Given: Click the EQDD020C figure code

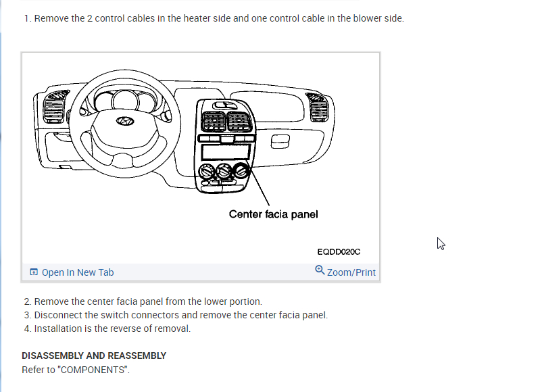Looking at the screenshot, I should (x=339, y=251).
